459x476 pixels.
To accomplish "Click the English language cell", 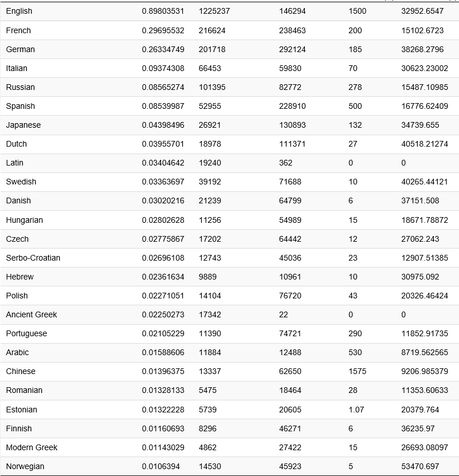I will 19,11.
